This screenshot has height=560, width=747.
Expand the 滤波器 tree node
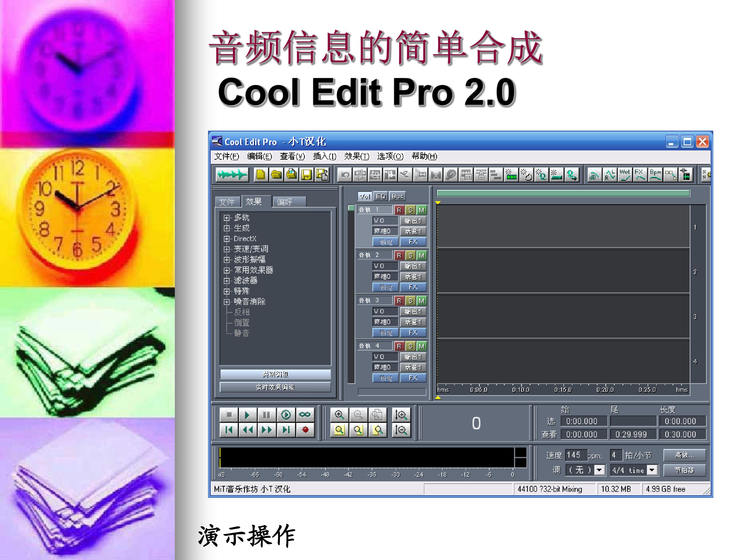pos(227,281)
